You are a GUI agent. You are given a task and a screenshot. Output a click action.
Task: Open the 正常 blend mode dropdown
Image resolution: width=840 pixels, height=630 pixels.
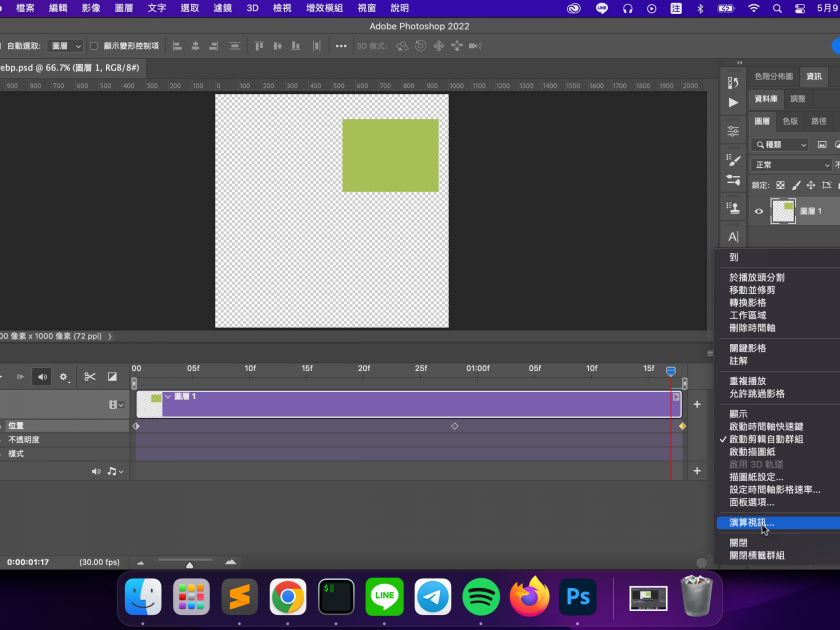791,165
